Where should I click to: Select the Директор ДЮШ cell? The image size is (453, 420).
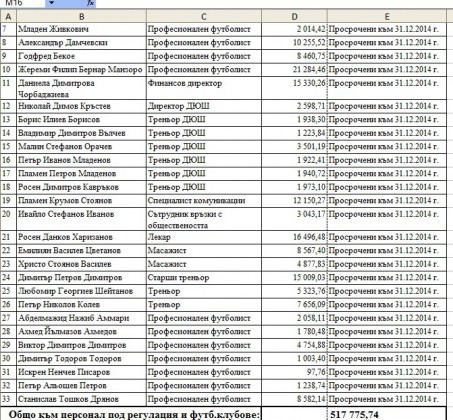coord(204,106)
